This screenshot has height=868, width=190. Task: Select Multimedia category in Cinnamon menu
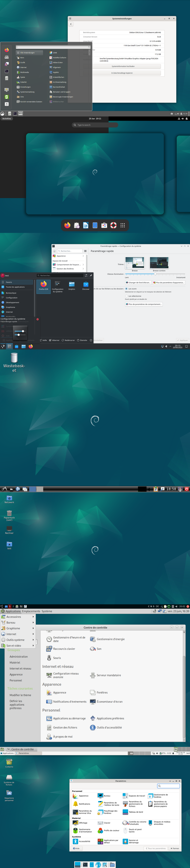pos(29,72)
